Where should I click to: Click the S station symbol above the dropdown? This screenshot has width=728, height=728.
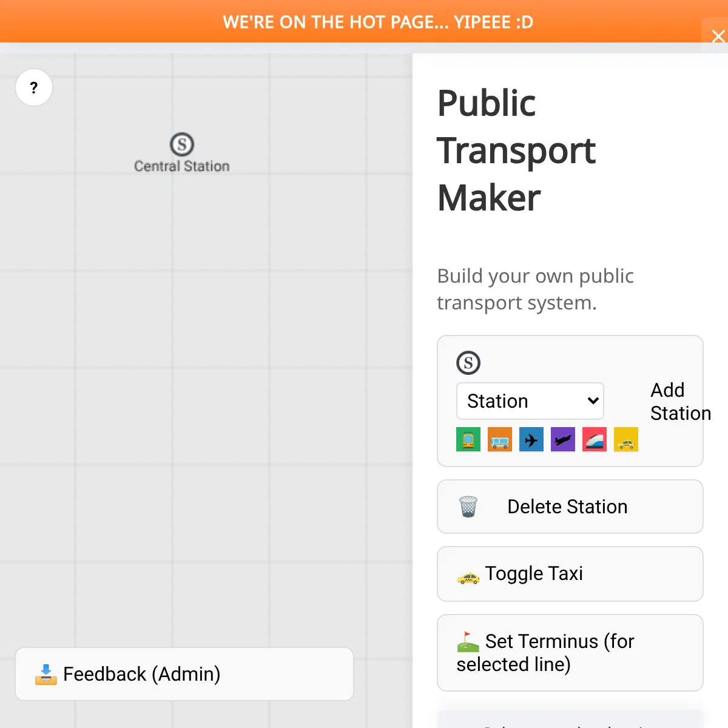(468, 363)
